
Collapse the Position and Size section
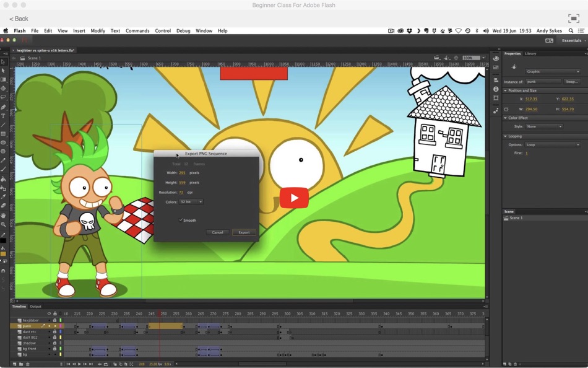(506, 90)
